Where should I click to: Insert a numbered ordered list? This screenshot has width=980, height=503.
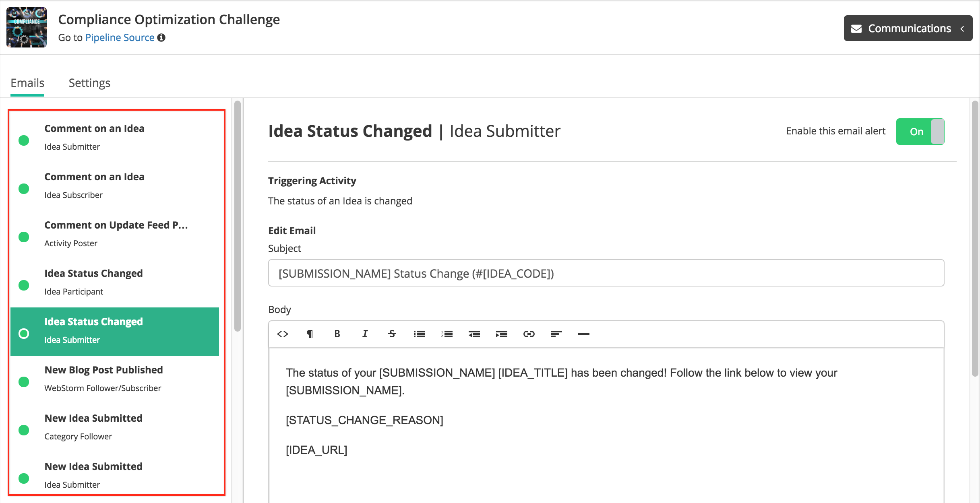point(447,334)
